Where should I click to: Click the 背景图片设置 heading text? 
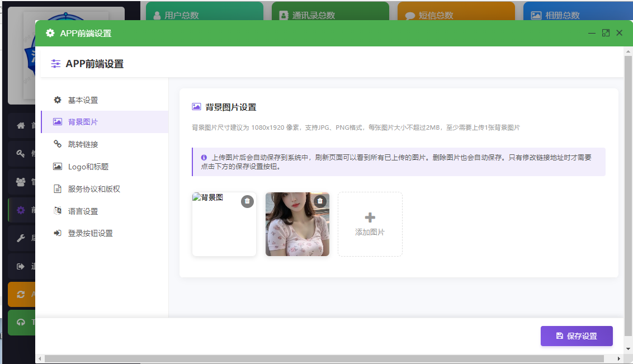click(231, 107)
